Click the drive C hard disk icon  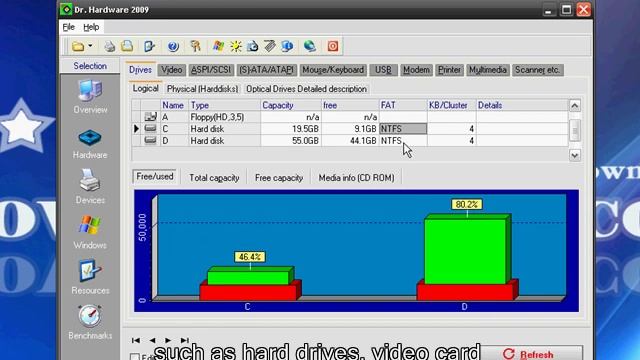151,129
